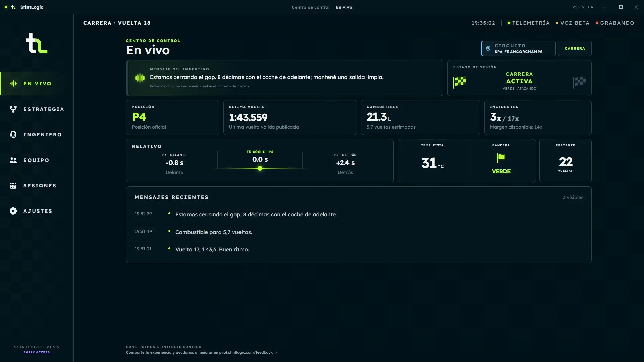
Task: Click the Sesiones calendar icon
Action: click(x=13, y=185)
